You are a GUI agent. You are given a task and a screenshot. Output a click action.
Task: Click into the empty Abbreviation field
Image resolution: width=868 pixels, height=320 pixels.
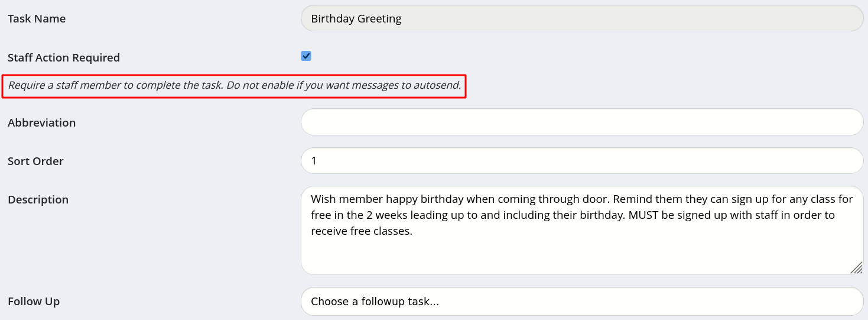click(x=582, y=122)
